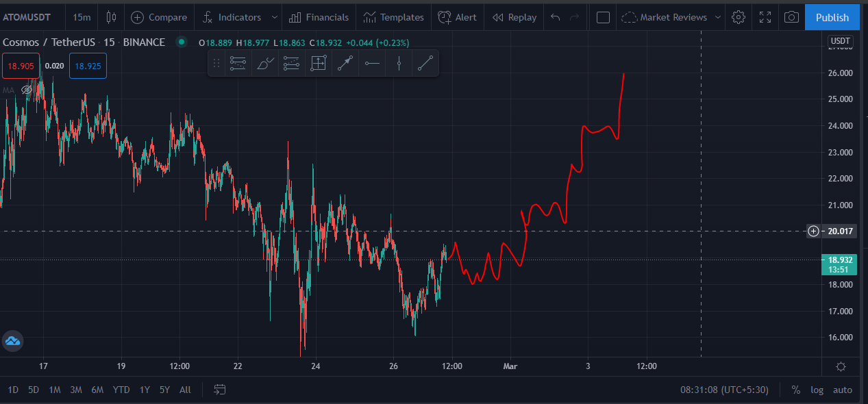Click the sell price 18.905 button
Viewport: 868px width, 404px height.
coord(21,66)
